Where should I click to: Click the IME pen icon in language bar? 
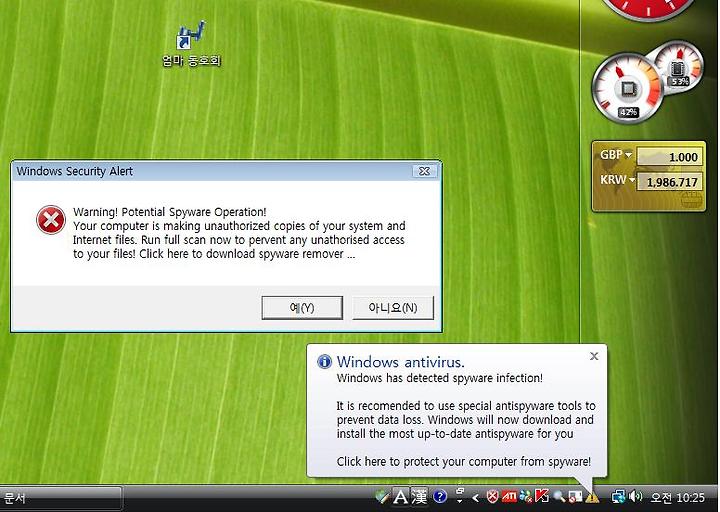pyautogui.click(x=382, y=496)
